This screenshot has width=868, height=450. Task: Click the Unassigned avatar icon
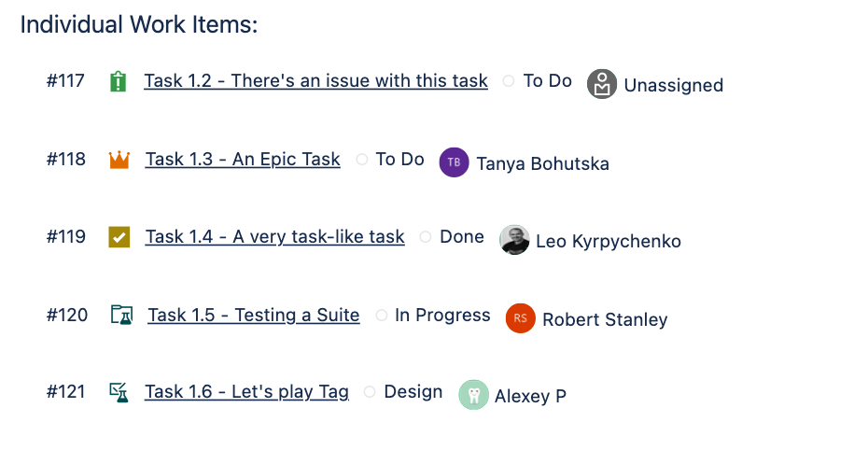click(x=602, y=84)
